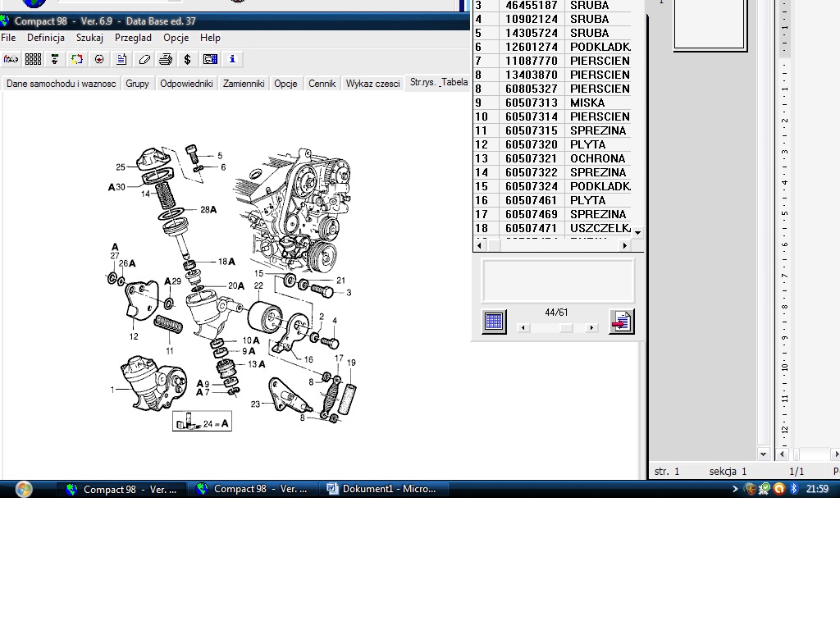Click the printer icon in the toolbar
Screen dimensions: 840x630
coord(166,59)
